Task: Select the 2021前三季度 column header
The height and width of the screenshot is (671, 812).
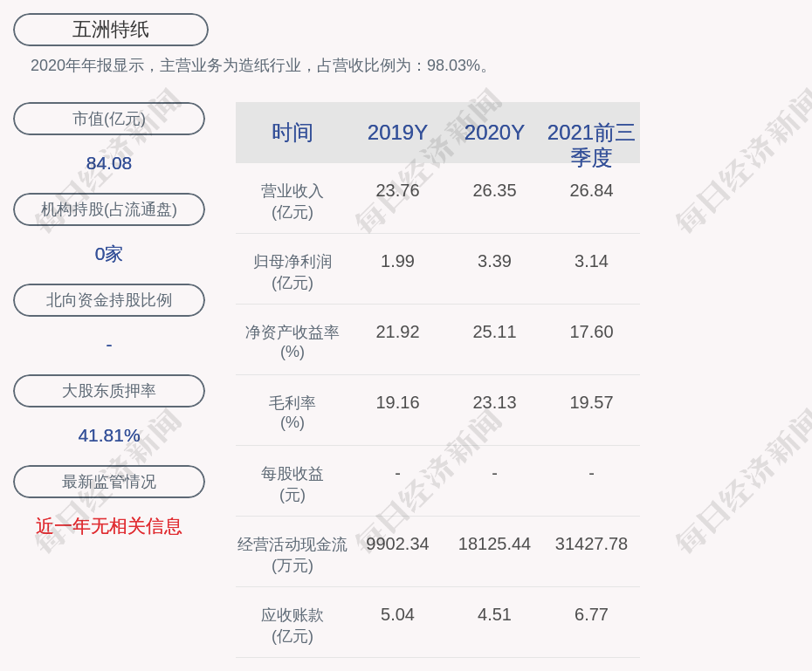Action: tap(591, 144)
